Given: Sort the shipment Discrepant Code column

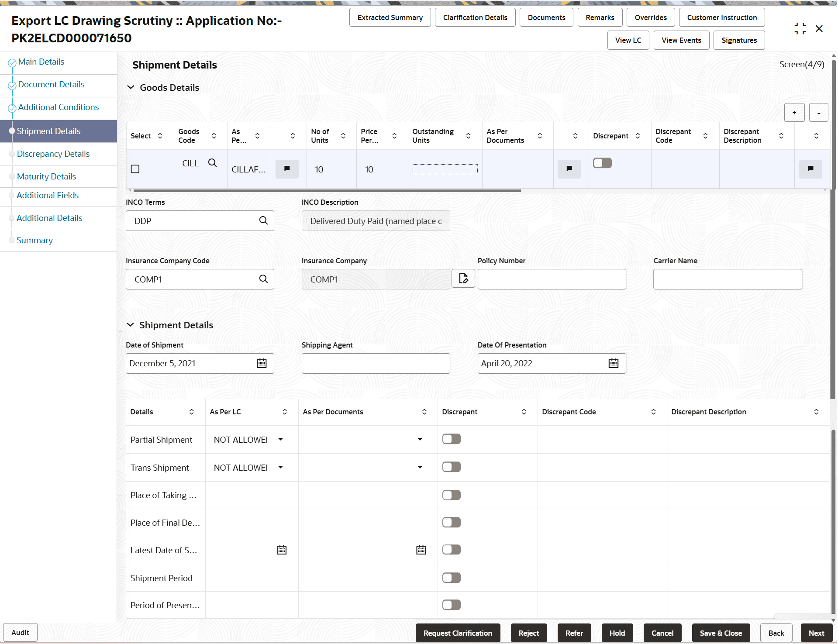Looking at the screenshot, I should pyautogui.click(x=654, y=412).
